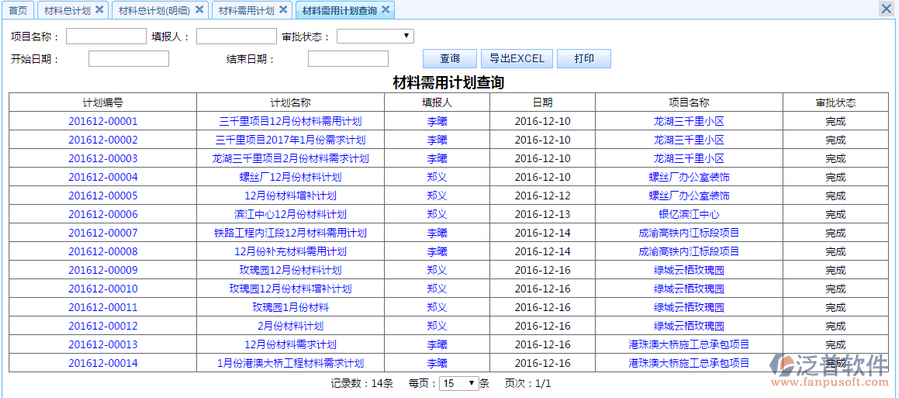Screen dimensions: 899x398
Task: Click the 开始日期 input field
Action: coord(128,59)
